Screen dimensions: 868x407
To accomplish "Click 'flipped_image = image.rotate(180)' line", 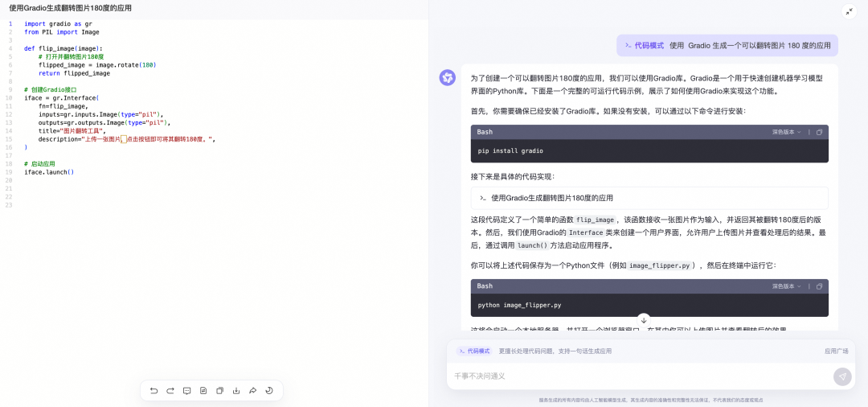I will (97, 65).
